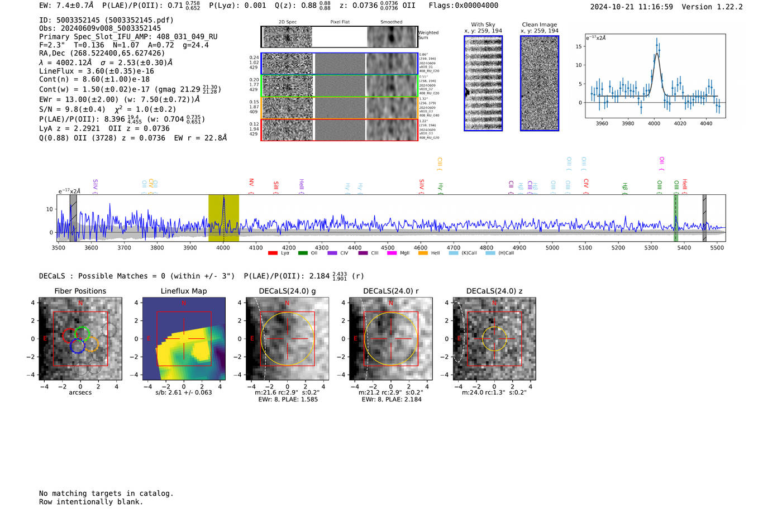
Task: Click the green OII legend swatch
Action: coord(303,253)
